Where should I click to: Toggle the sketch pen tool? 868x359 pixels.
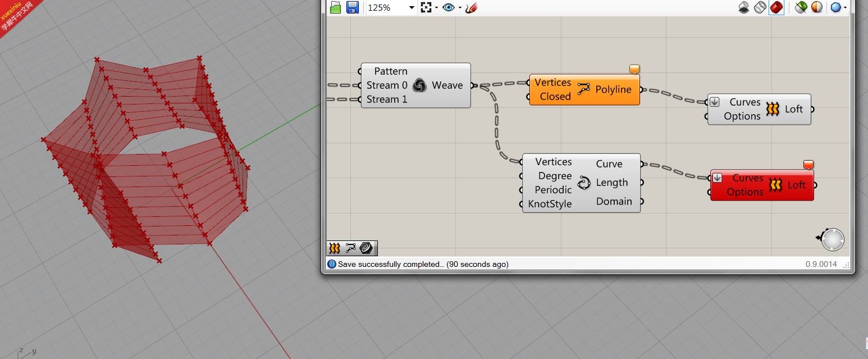tap(471, 7)
